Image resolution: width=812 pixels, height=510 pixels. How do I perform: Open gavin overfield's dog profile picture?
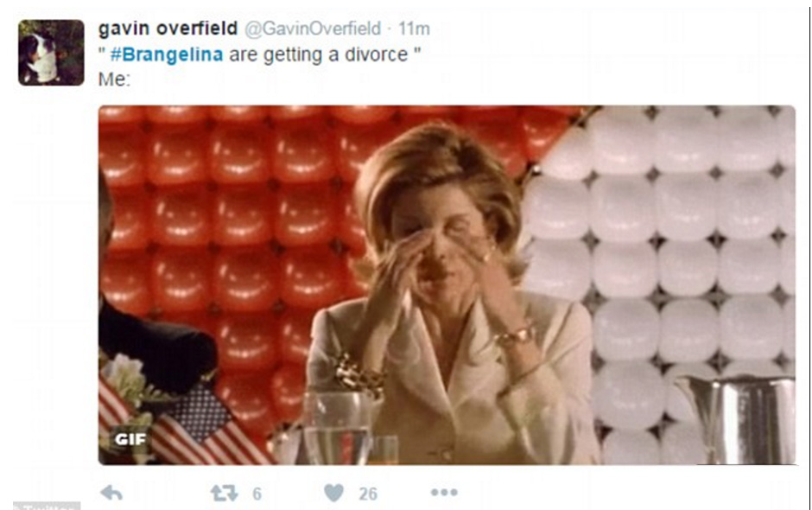[x=51, y=53]
